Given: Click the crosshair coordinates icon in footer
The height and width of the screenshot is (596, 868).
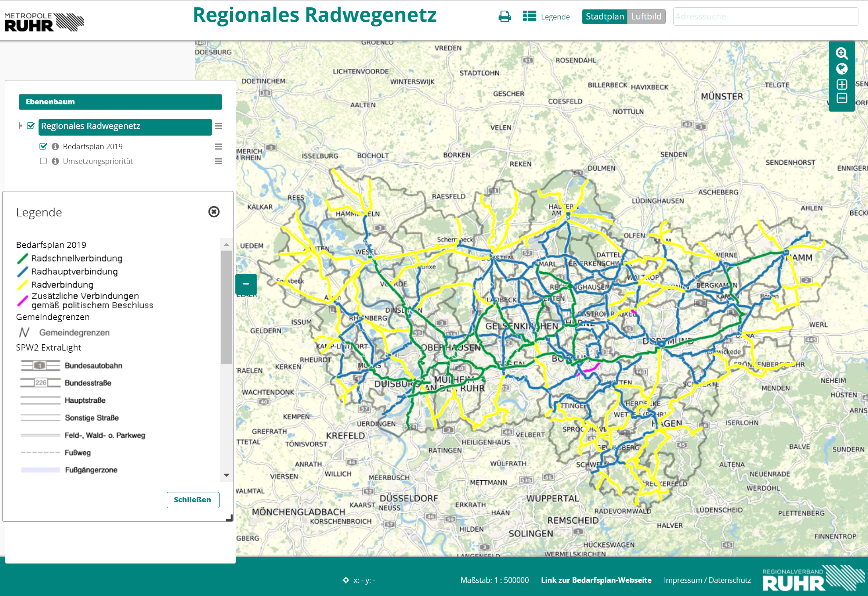Looking at the screenshot, I should (x=346, y=580).
